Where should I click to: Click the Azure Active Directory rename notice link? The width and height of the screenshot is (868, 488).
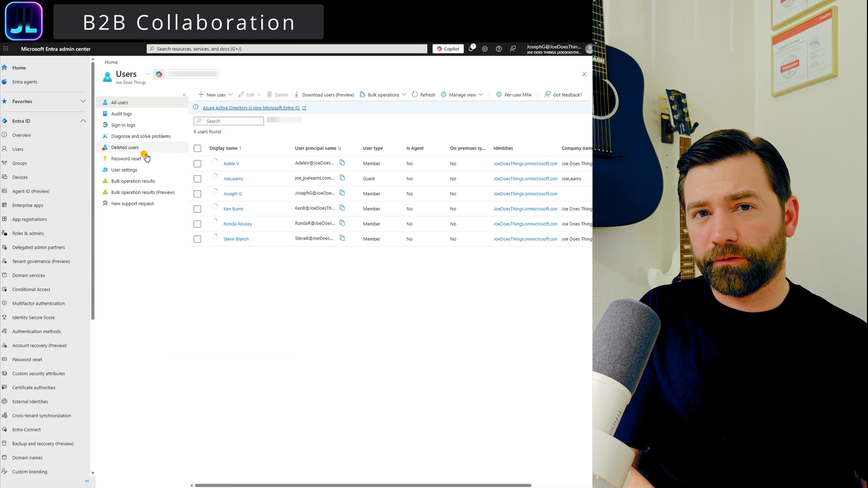[x=251, y=108]
